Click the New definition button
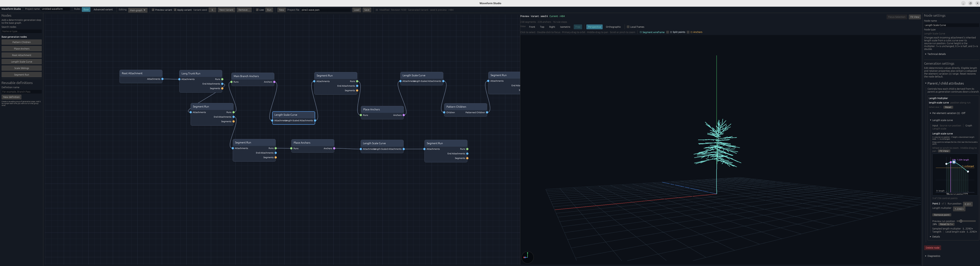Image resolution: width=980 pixels, height=266 pixels. pyautogui.click(x=11, y=97)
